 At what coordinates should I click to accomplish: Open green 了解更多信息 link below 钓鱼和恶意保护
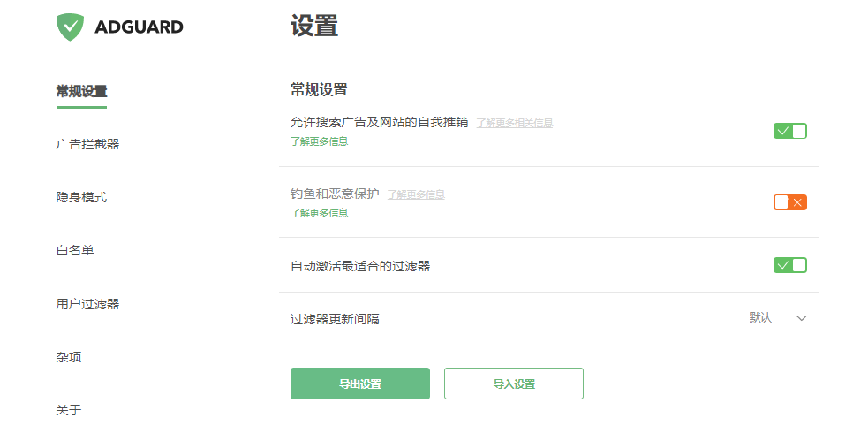[x=319, y=212]
